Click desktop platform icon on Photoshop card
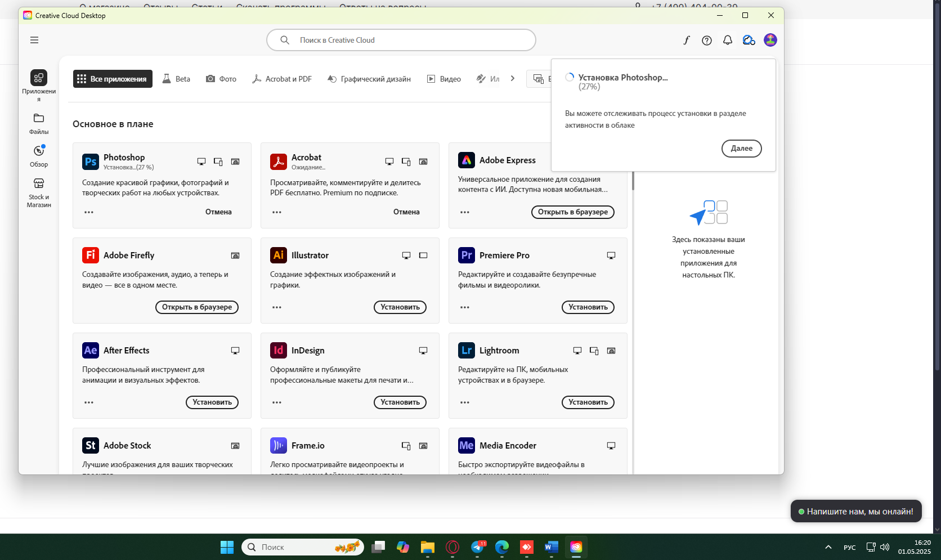The image size is (941, 560). [201, 162]
